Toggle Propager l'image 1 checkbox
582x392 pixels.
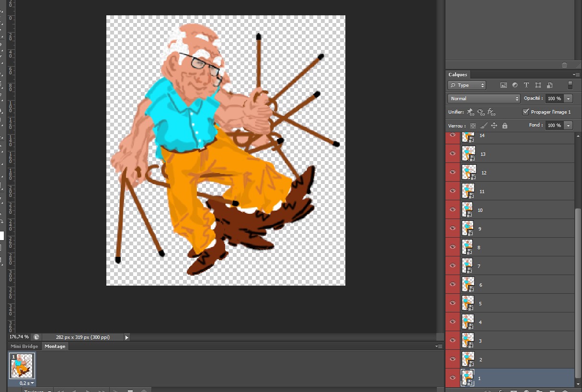(x=526, y=112)
